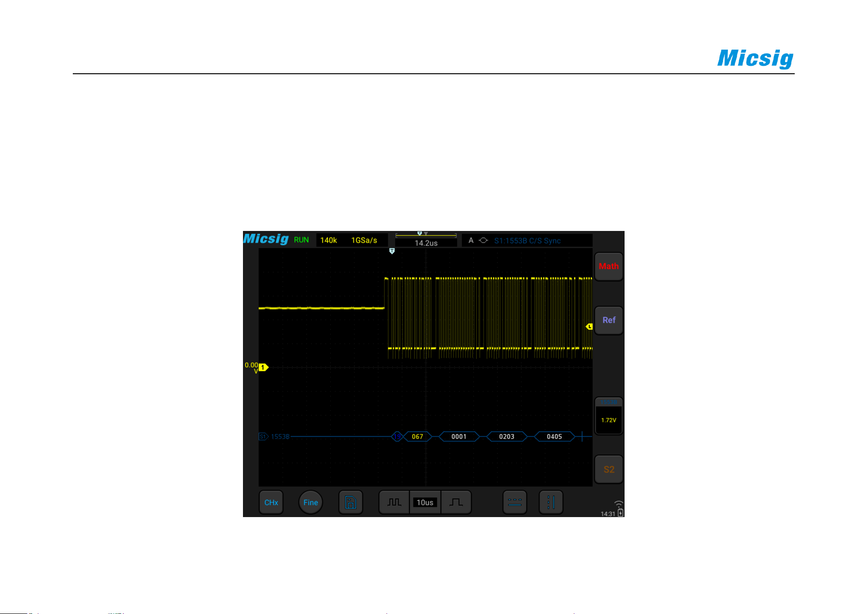Viewport: 868px width, 614px height.
Task: Open the Math channel button
Action: 608,267
